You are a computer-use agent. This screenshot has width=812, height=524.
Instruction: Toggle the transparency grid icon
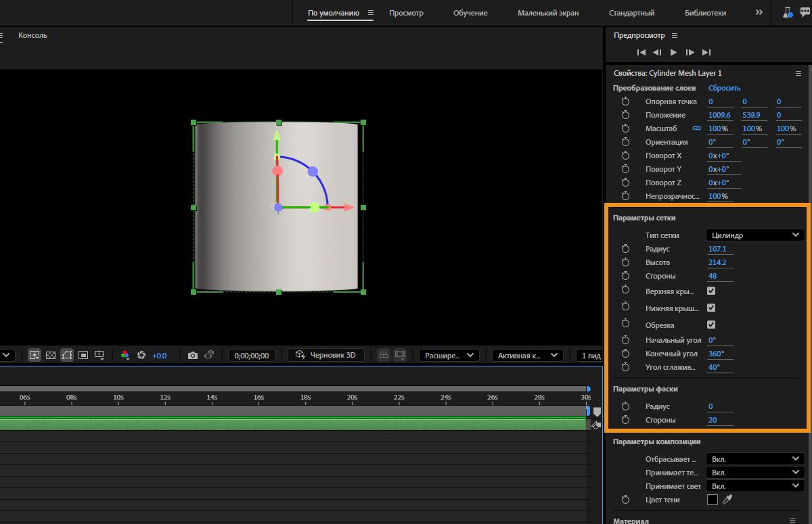pyautogui.click(x=50, y=355)
